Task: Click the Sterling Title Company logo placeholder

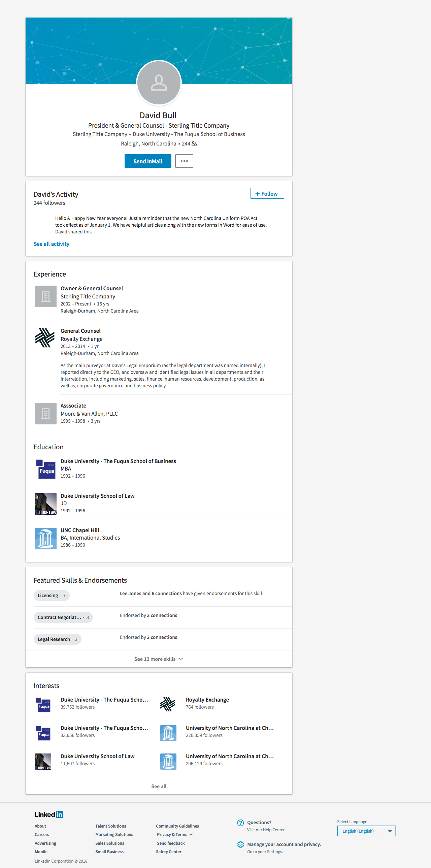Action: click(x=46, y=296)
